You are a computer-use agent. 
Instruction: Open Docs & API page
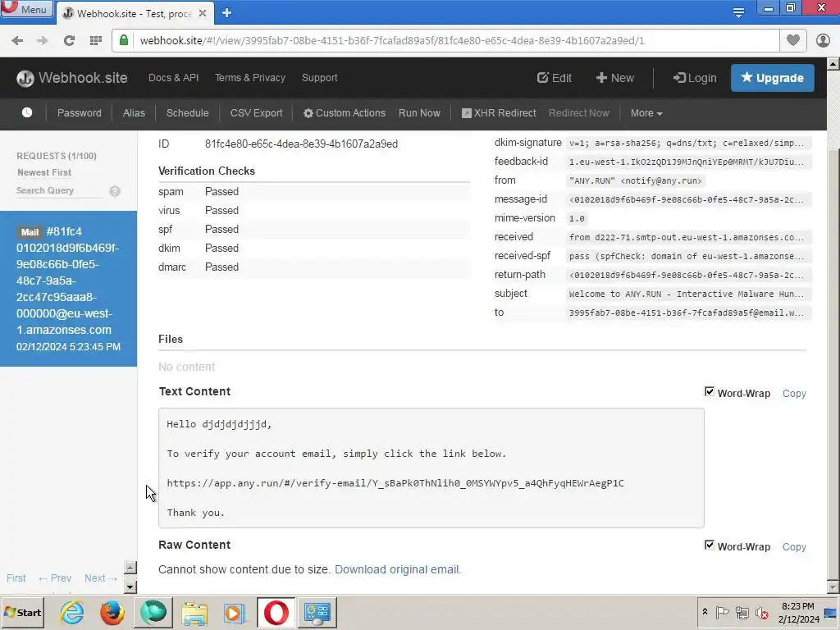click(x=174, y=78)
